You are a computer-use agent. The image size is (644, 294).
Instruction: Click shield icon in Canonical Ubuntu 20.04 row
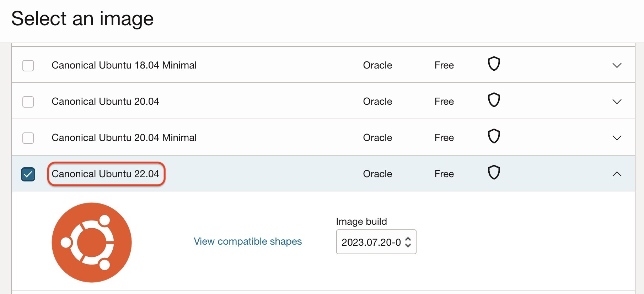(x=494, y=100)
